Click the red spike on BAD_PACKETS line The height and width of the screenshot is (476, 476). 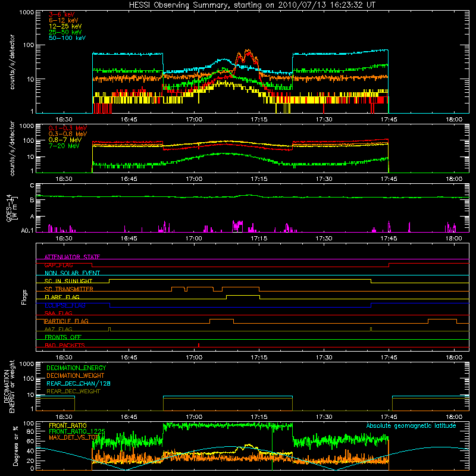(199, 345)
